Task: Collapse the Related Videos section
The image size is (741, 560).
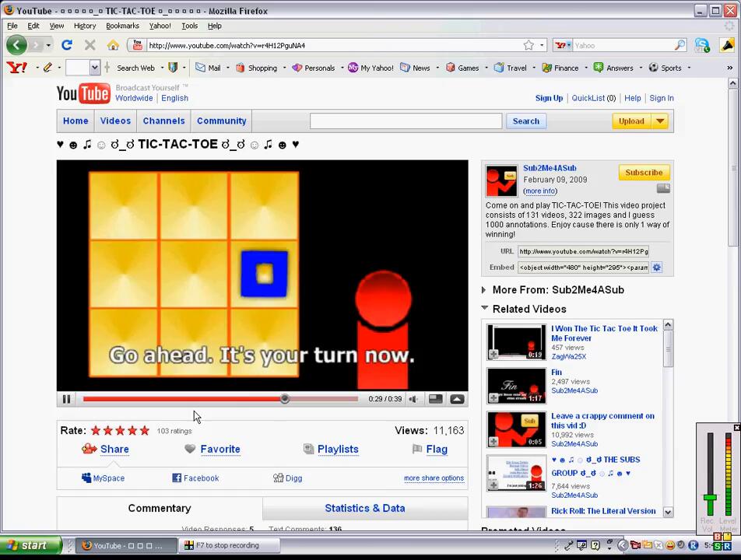Action: point(484,309)
